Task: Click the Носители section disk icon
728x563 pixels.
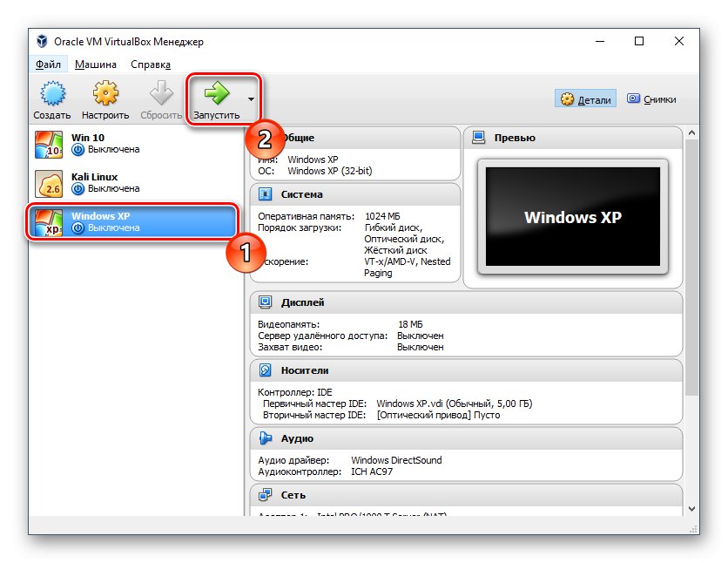Action: coord(265,370)
